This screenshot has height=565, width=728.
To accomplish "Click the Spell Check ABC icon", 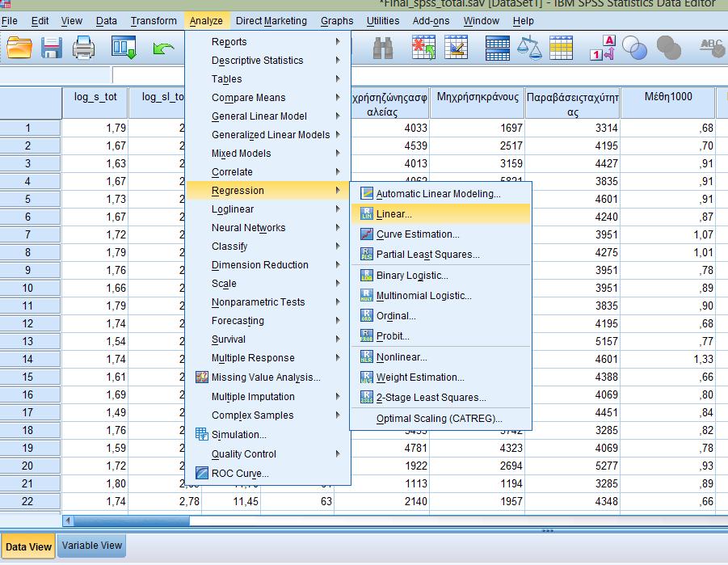I will 713,47.
